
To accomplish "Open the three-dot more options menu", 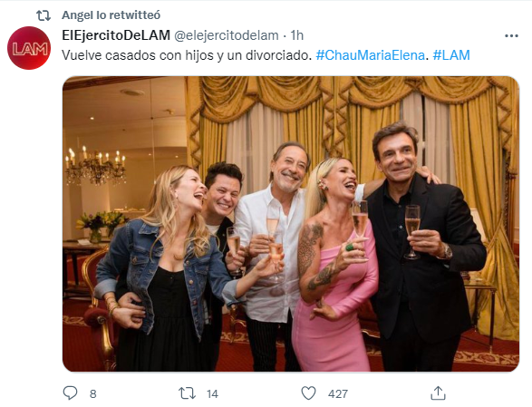I will 511,35.
